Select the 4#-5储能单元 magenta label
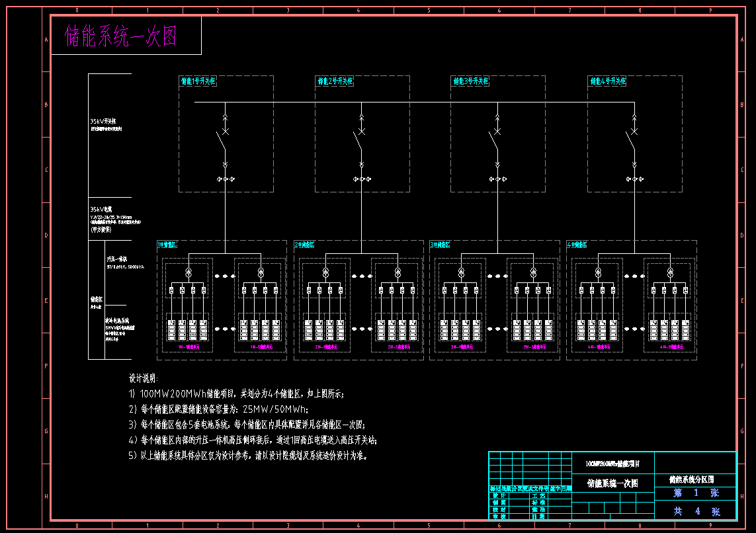The image size is (756, 533). [671, 347]
